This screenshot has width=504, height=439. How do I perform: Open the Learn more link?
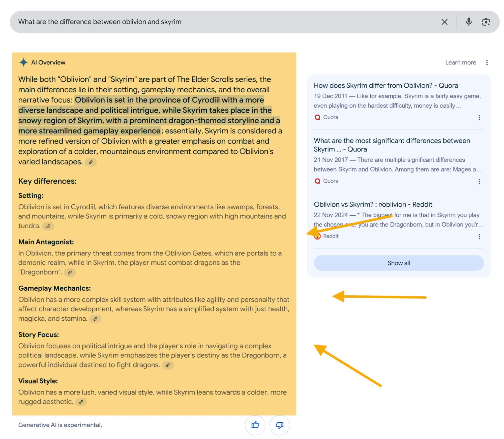coord(460,62)
